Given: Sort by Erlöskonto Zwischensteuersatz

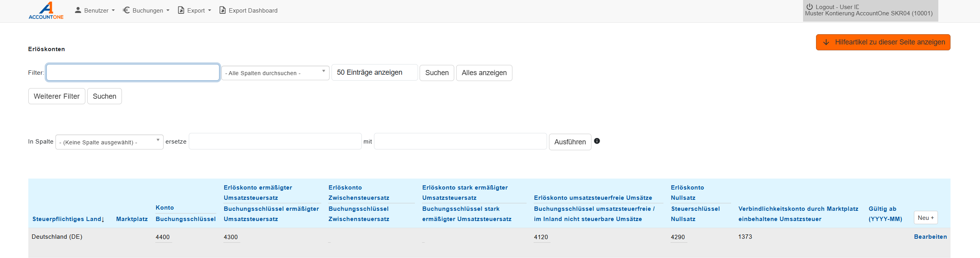Looking at the screenshot, I should point(359,193).
